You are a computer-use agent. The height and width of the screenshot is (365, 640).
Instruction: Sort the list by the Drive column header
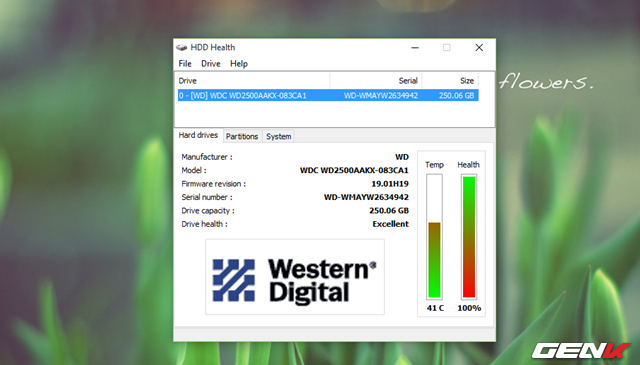(x=253, y=81)
